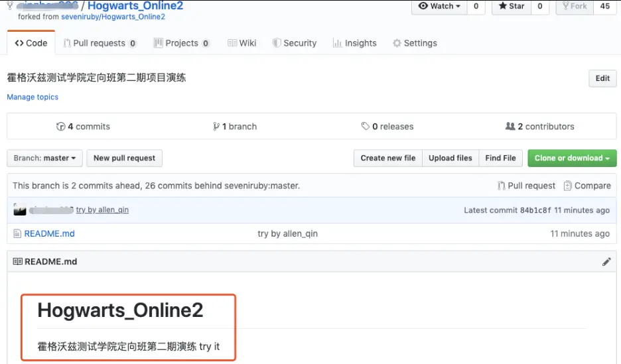The image size is (621, 364).
Task: Open the forked-from seveniruby/Hogwarts_Online2 link
Action: coord(113,17)
